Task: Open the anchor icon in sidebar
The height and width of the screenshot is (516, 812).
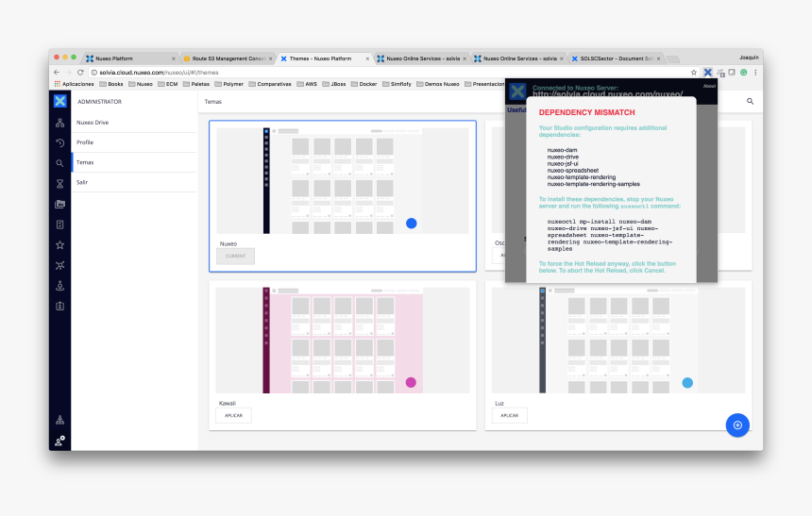Action: [60, 286]
